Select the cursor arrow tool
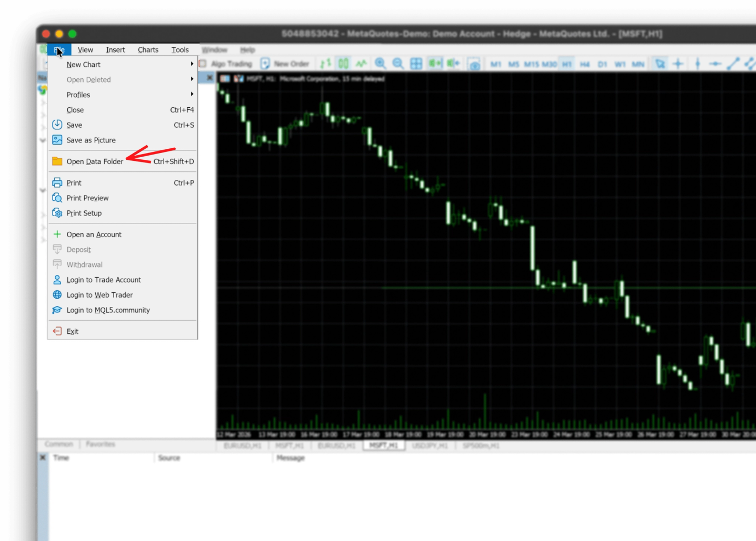 [660, 64]
